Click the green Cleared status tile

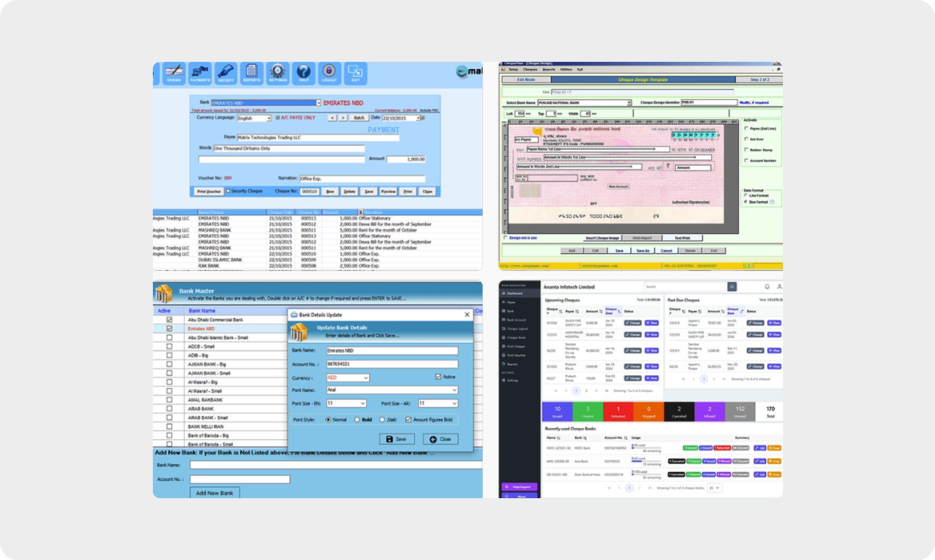click(x=587, y=411)
